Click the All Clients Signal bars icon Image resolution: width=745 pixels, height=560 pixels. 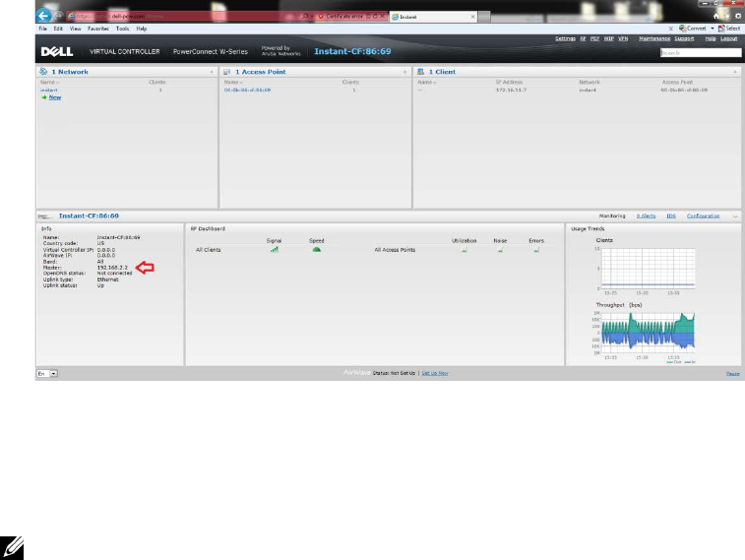275,249
